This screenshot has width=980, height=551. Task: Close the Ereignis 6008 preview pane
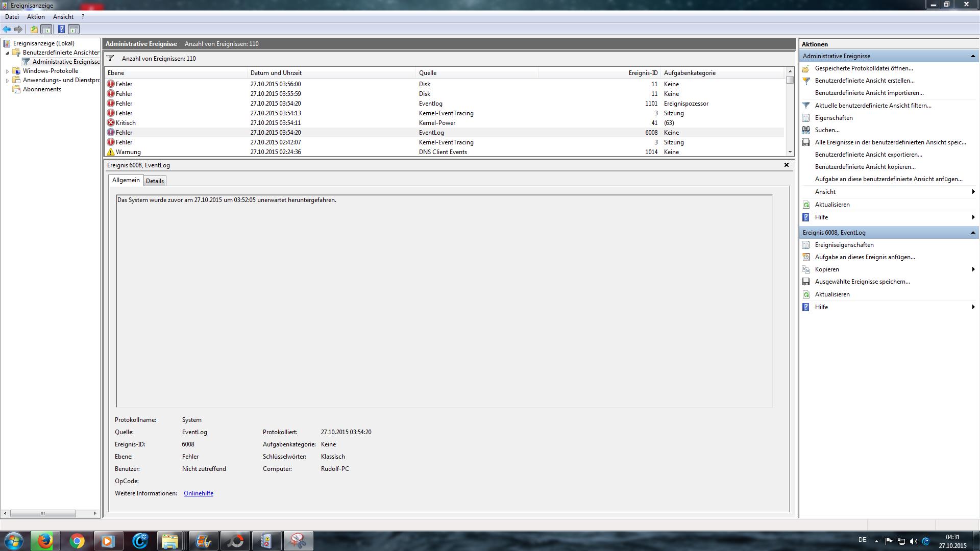coord(786,165)
